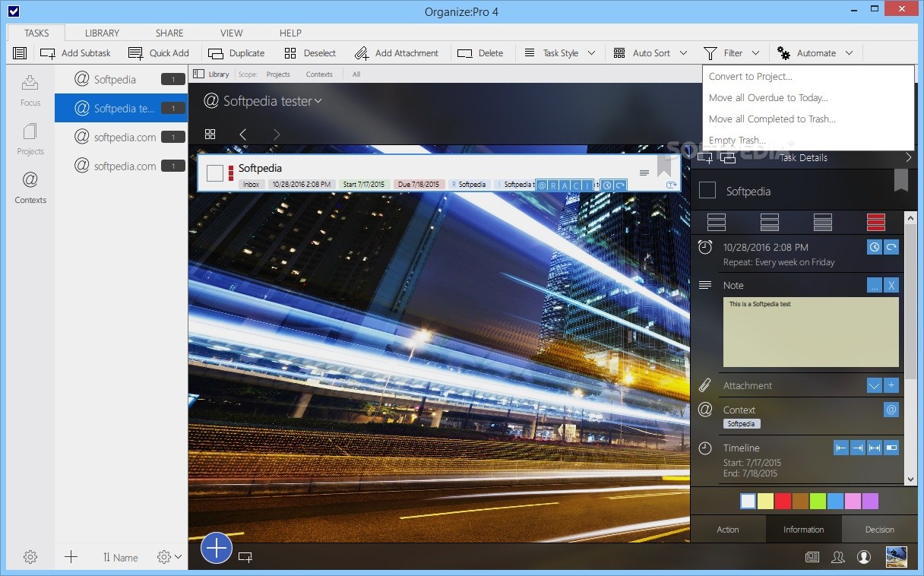Expand the Softpedia tester context title dropdown
The width and height of the screenshot is (924, 576).
click(318, 101)
